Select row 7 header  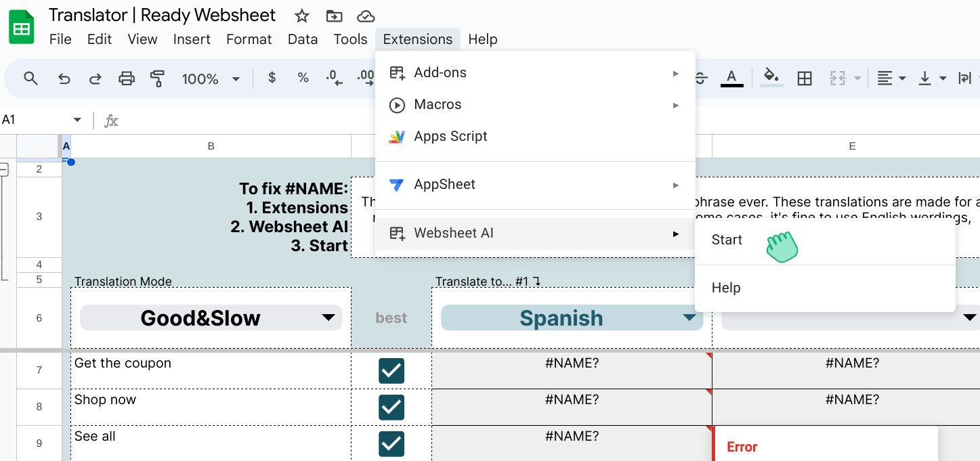coord(39,370)
